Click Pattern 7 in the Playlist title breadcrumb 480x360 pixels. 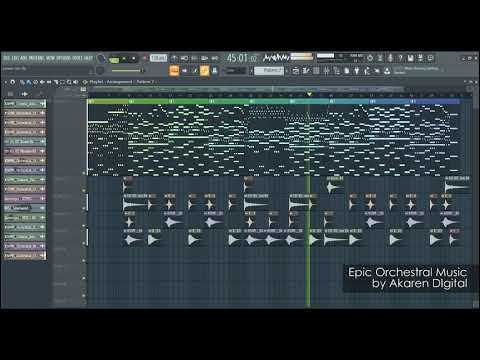pyautogui.click(x=146, y=82)
